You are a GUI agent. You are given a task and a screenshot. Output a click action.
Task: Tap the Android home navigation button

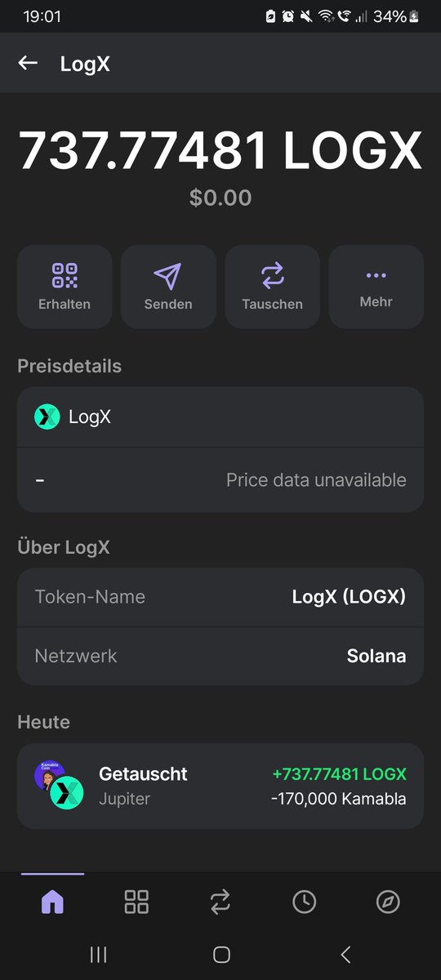[220, 954]
